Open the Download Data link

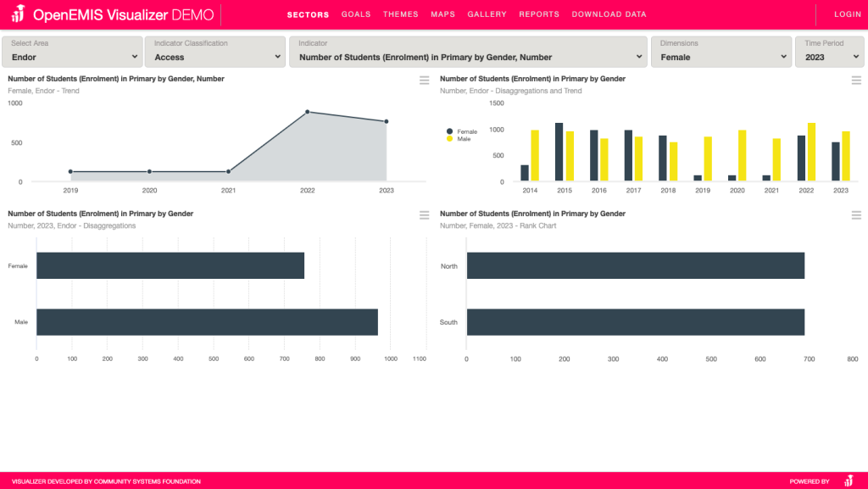[x=609, y=14]
